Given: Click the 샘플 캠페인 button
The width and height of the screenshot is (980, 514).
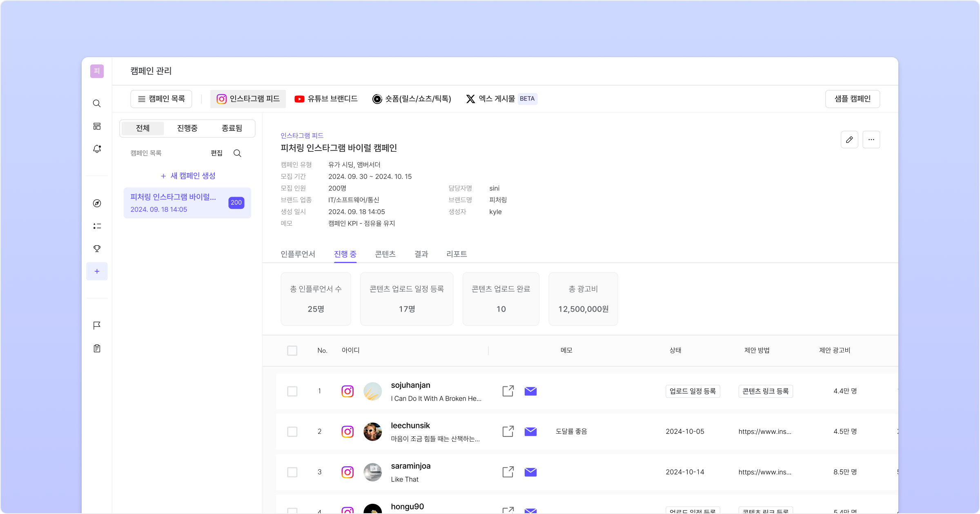Looking at the screenshot, I should 852,99.
